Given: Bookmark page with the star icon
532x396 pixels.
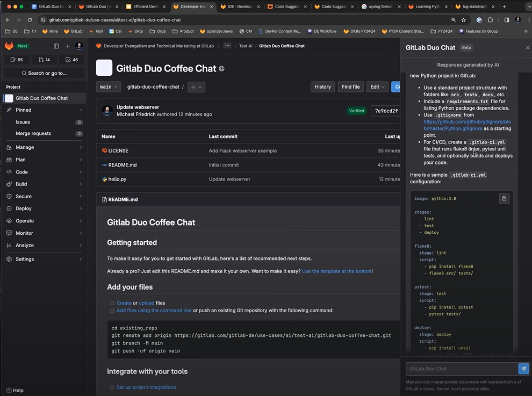Looking at the screenshot, I should coord(463,20).
